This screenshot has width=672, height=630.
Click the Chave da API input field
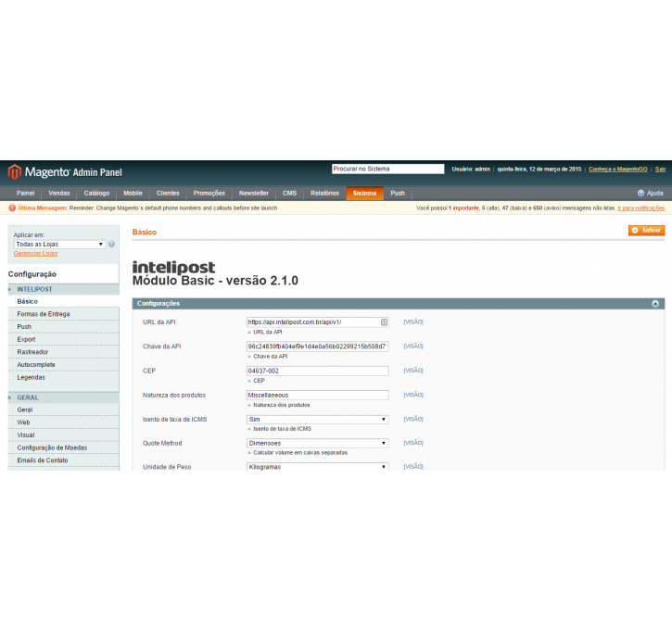[x=318, y=346]
